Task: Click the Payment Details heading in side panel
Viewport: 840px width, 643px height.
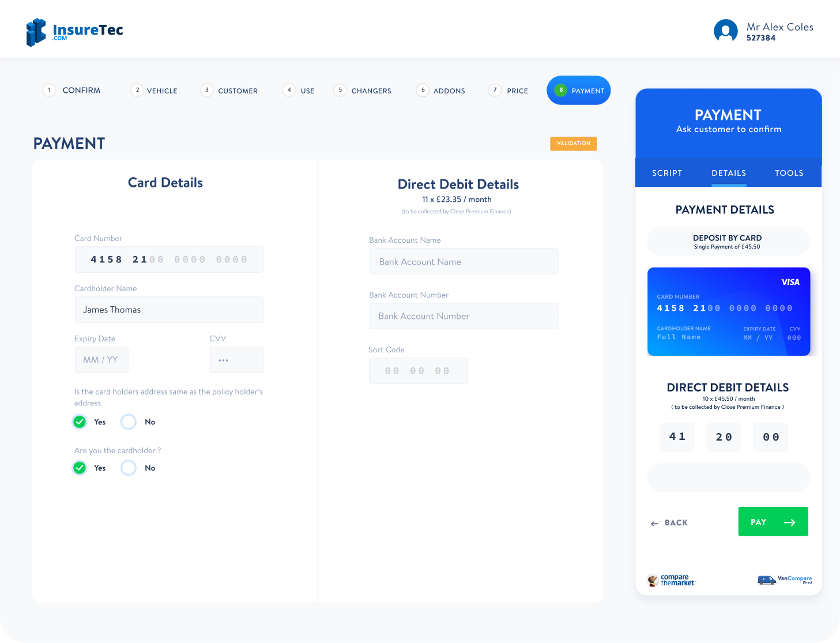Action: coord(725,210)
